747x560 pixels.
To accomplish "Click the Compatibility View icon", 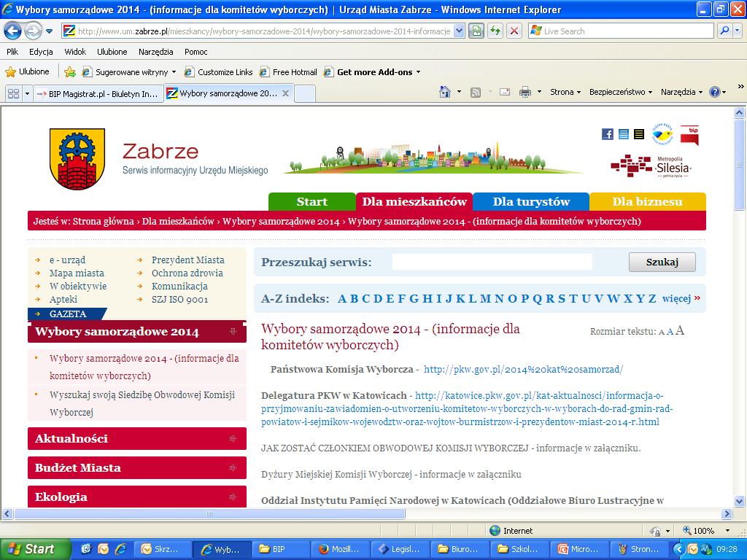I will [x=476, y=31].
